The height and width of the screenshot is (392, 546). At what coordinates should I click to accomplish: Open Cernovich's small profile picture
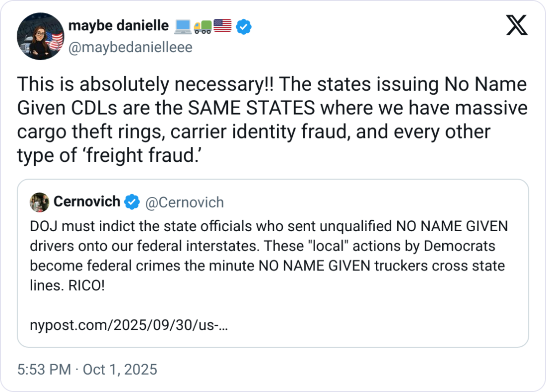39,202
